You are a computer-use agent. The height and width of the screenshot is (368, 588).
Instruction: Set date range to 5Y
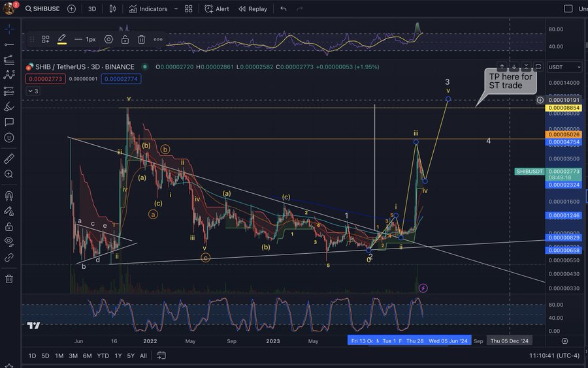pyautogui.click(x=131, y=356)
